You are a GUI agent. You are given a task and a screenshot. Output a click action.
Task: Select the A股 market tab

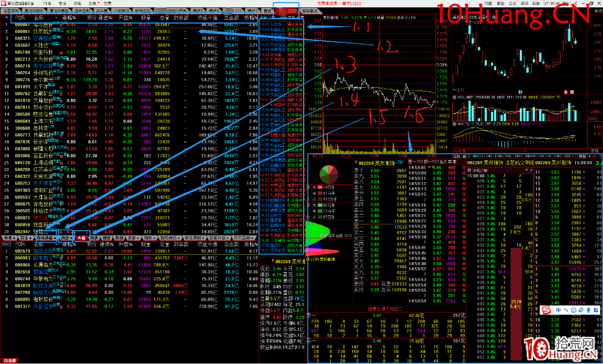tap(82, 238)
